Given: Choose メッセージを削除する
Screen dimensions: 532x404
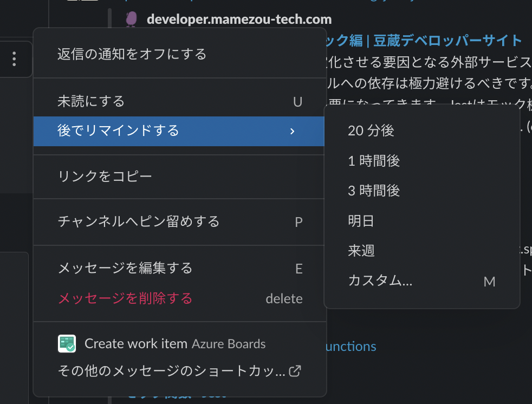Looking at the screenshot, I should point(179,298).
